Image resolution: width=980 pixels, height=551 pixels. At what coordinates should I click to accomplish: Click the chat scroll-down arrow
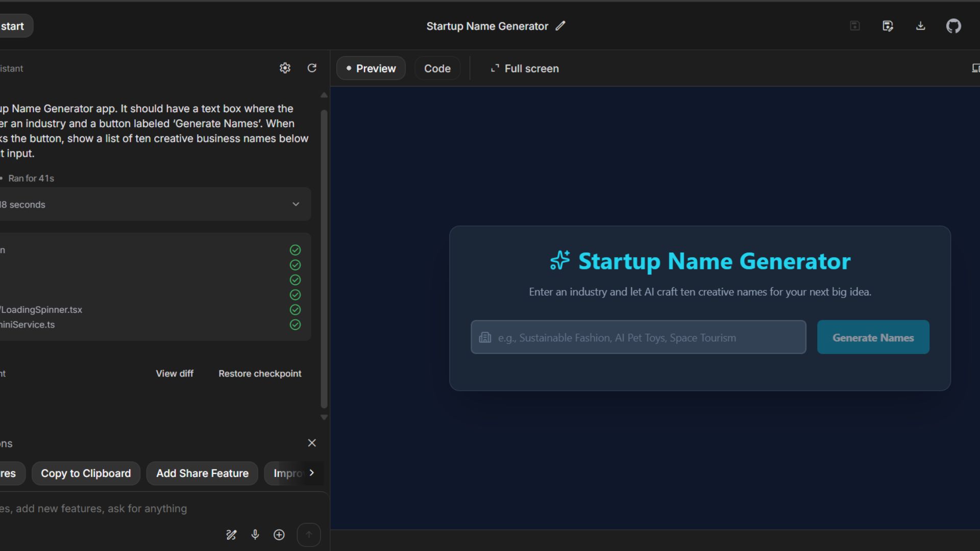pos(324,417)
